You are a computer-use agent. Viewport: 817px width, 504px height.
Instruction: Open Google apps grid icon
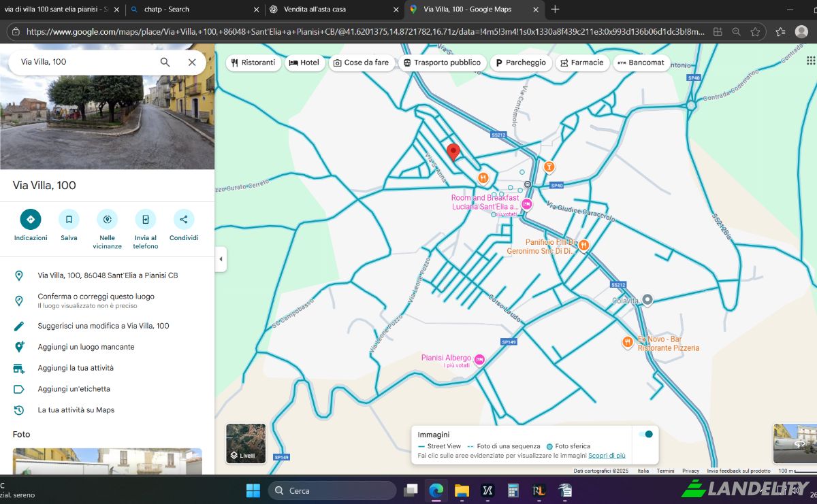[x=810, y=61]
